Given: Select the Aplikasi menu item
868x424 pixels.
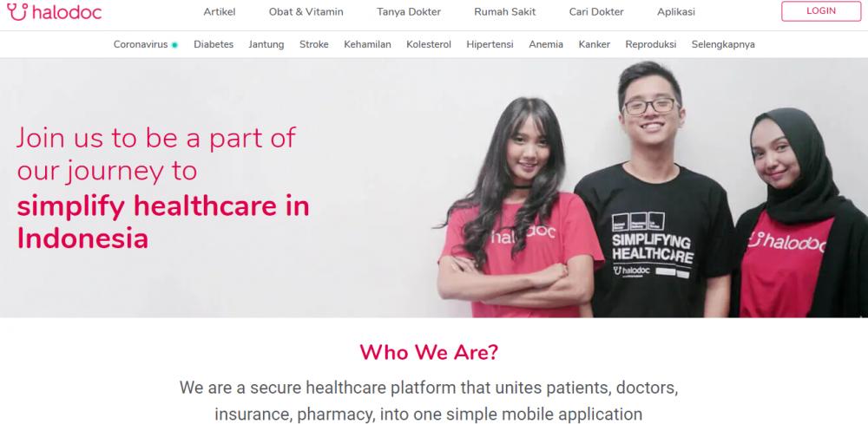Looking at the screenshot, I should 676,11.
